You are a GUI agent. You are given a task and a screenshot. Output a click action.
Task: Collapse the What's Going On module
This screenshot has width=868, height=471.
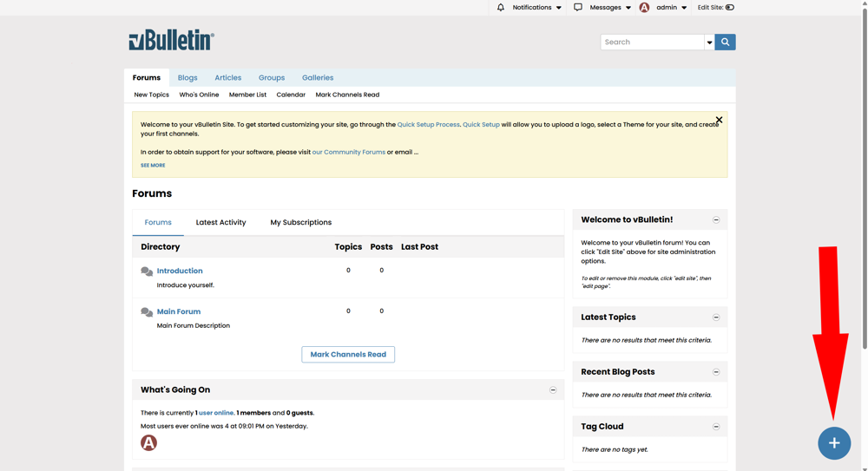point(552,390)
